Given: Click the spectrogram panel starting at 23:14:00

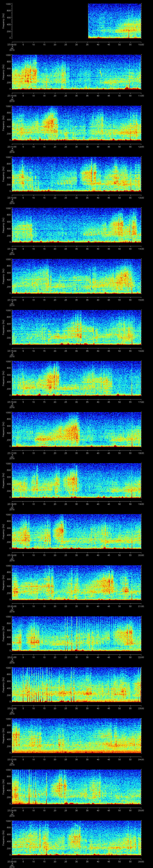Looking at the screenshot, I should click(x=77, y=276).
